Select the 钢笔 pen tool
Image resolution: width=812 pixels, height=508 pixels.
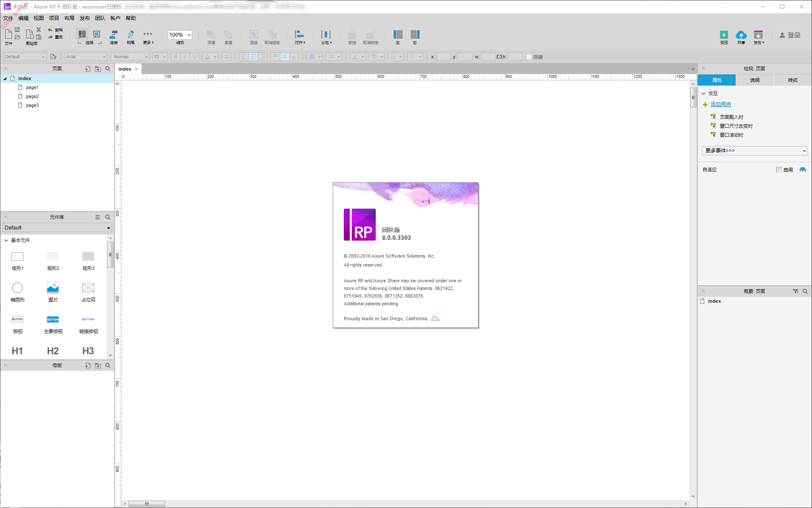point(131,34)
